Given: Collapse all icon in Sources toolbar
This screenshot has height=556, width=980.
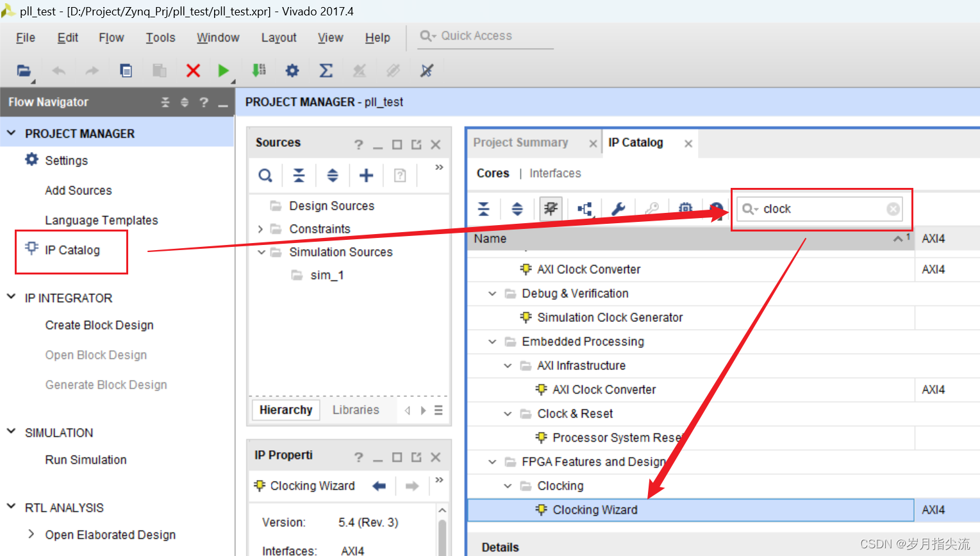Looking at the screenshot, I should (x=299, y=175).
